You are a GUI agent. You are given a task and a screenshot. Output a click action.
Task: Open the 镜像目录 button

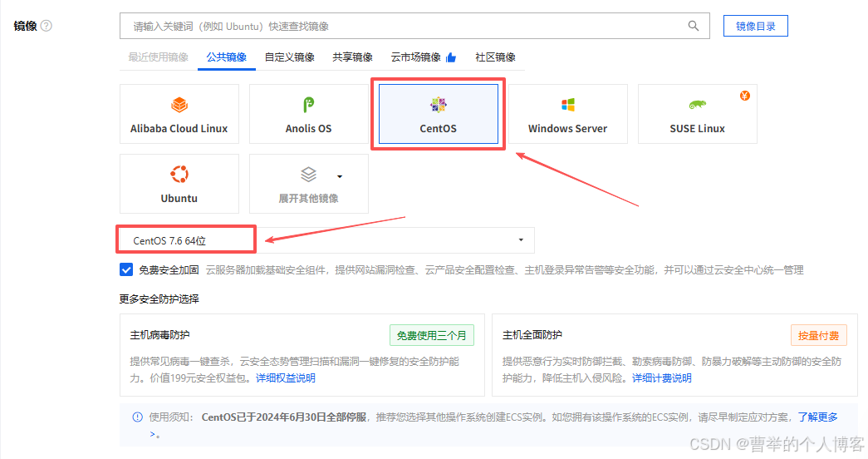pyautogui.click(x=756, y=26)
